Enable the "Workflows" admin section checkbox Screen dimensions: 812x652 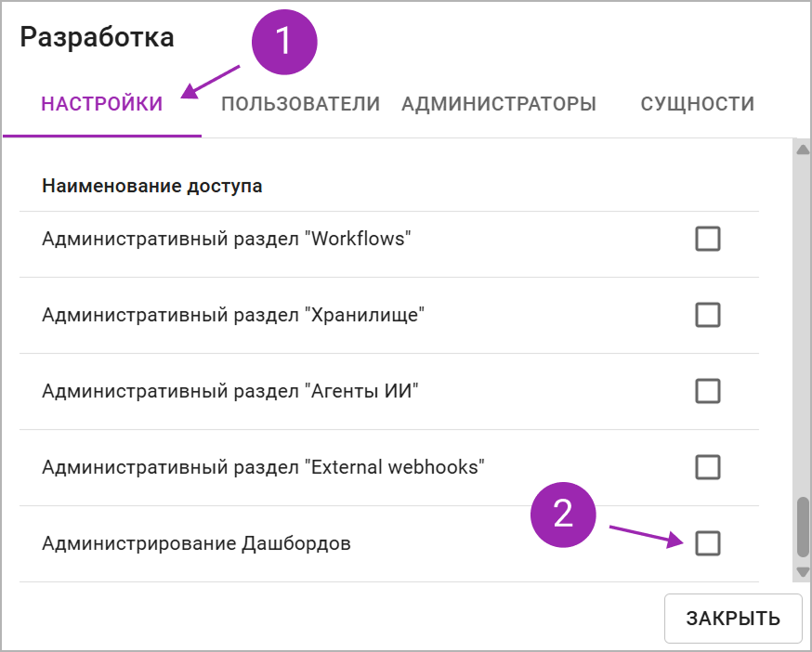(x=707, y=239)
